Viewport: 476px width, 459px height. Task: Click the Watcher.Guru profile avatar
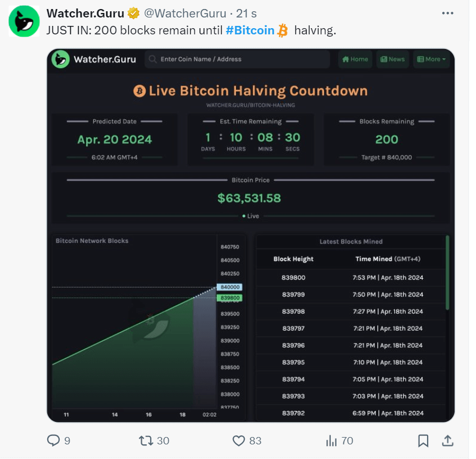(x=23, y=22)
